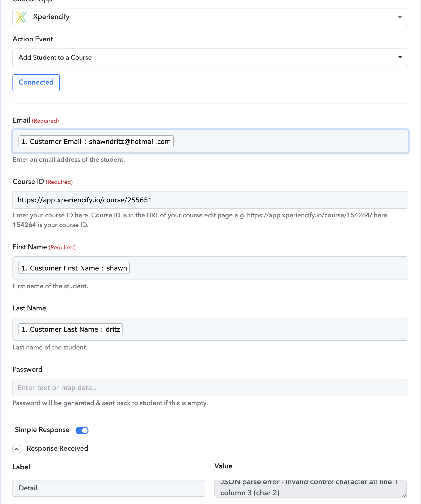Click the 'Email' field label
Image resolution: width=421 pixels, height=504 pixels.
21,120
